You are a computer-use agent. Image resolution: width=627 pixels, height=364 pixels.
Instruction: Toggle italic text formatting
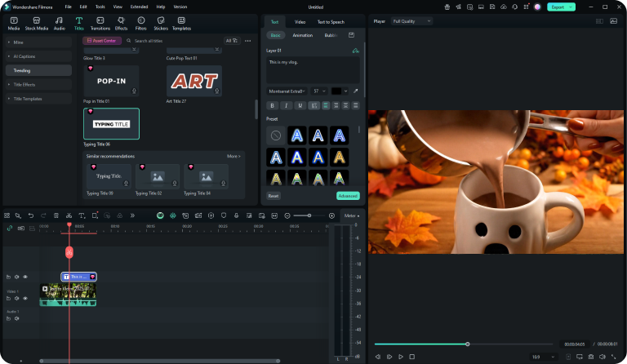(x=286, y=105)
